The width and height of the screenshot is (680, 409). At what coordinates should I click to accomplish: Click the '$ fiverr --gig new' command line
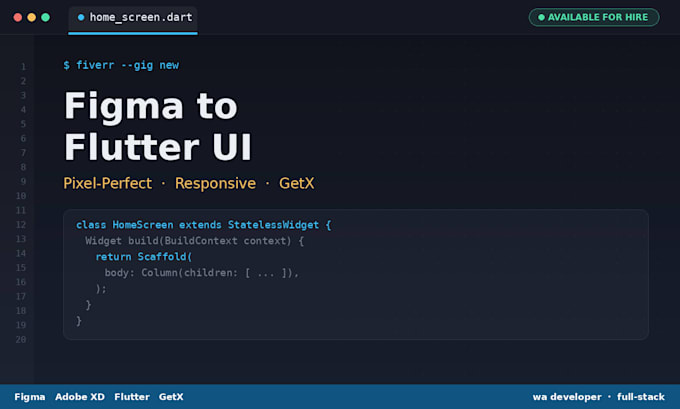tap(121, 65)
